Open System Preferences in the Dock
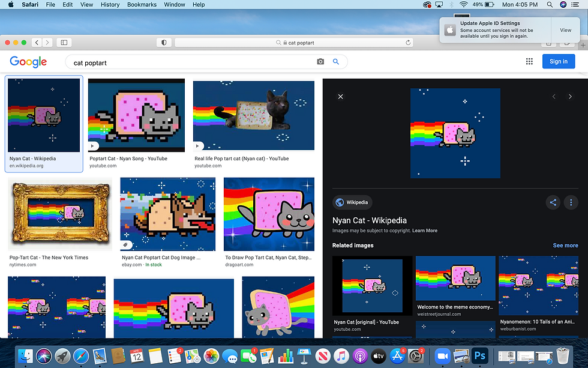The width and height of the screenshot is (588, 368). pyautogui.click(x=415, y=356)
